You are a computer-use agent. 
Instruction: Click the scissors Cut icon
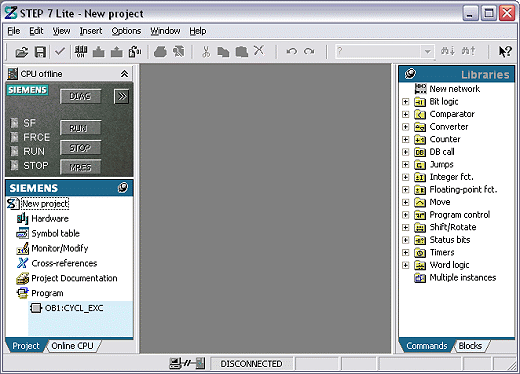point(206,52)
